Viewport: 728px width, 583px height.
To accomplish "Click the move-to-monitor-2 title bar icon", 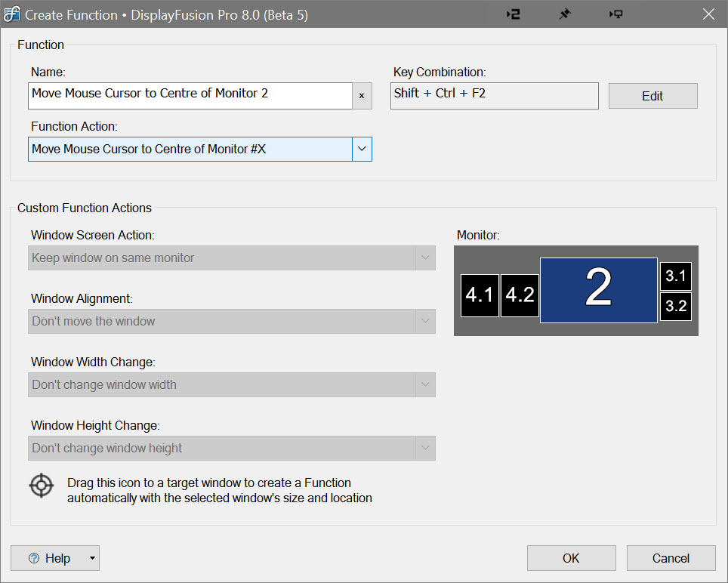I will (x=514, y=14).
